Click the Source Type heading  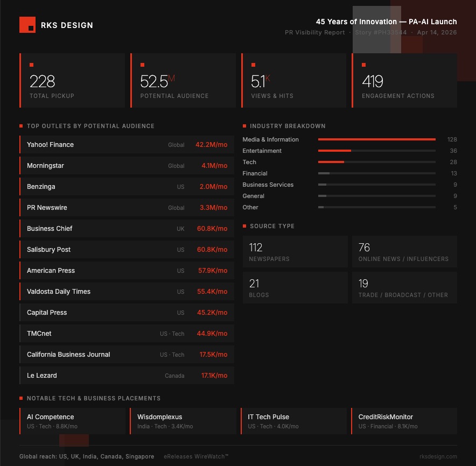click(x=272, y=226)
